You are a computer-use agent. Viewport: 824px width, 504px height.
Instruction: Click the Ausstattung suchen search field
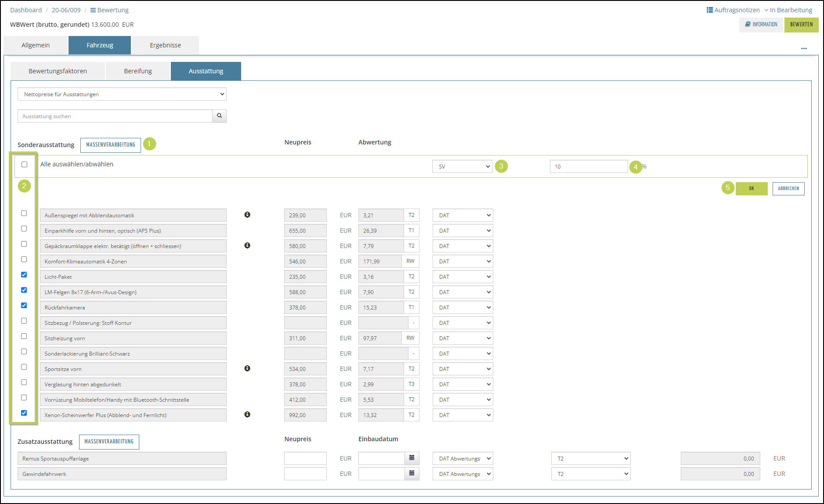coord(115,116)
